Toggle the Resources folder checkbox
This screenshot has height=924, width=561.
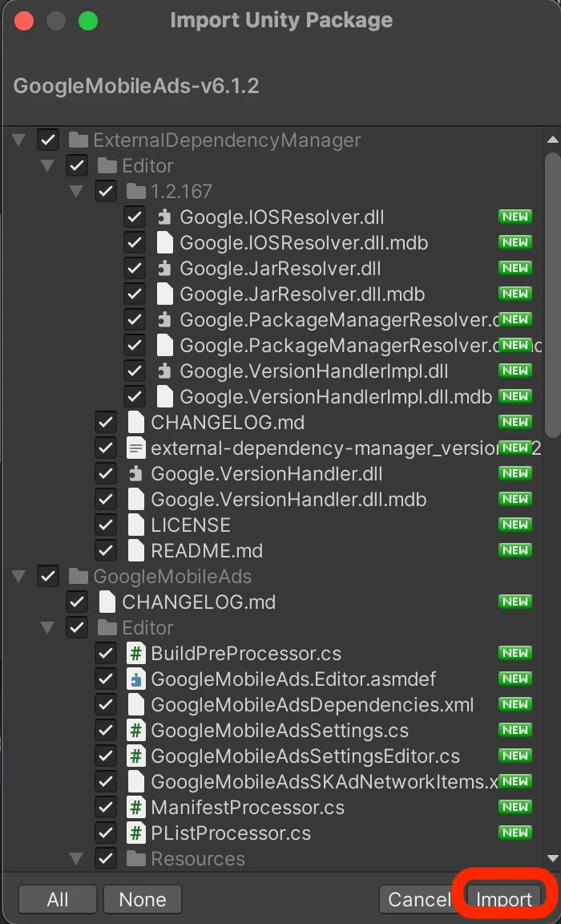(x=106, y=858)
